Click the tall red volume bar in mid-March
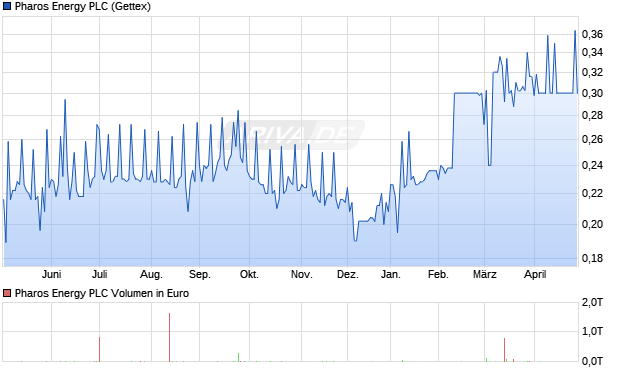 (x=505, y=350)
